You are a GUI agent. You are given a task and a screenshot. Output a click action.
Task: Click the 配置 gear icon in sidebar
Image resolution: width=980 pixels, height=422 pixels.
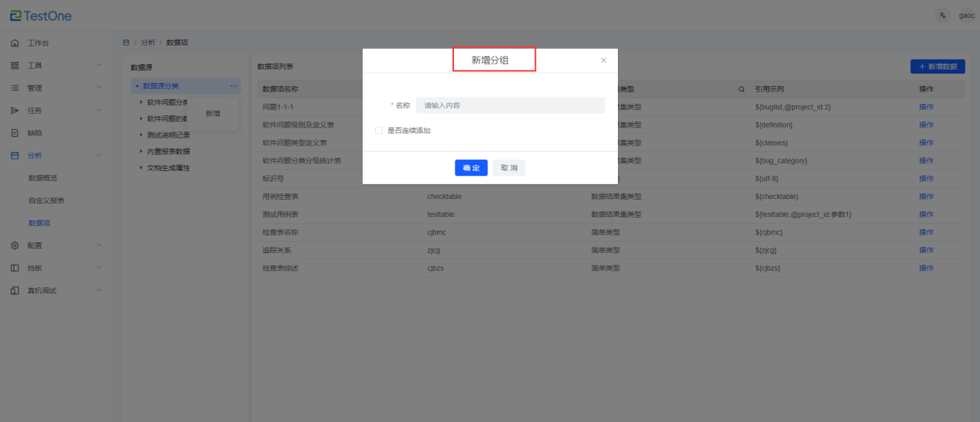[x=15, y=245]
